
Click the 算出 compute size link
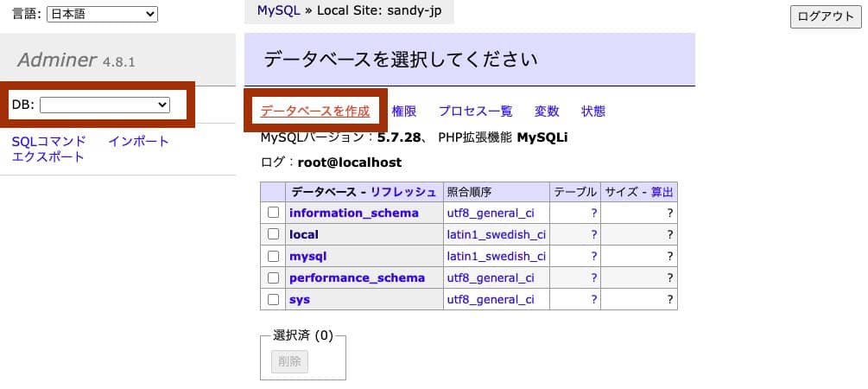[x=662, y=192]
